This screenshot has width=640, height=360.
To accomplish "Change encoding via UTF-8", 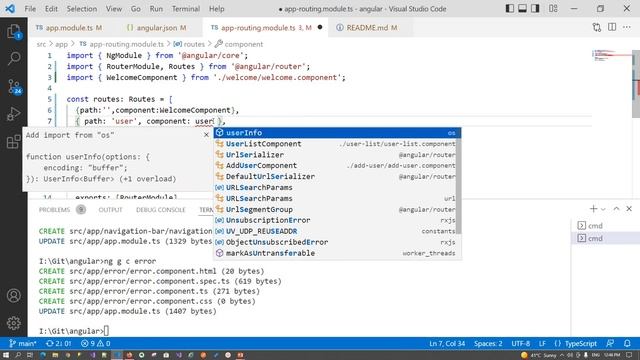I will click(521, 343).
